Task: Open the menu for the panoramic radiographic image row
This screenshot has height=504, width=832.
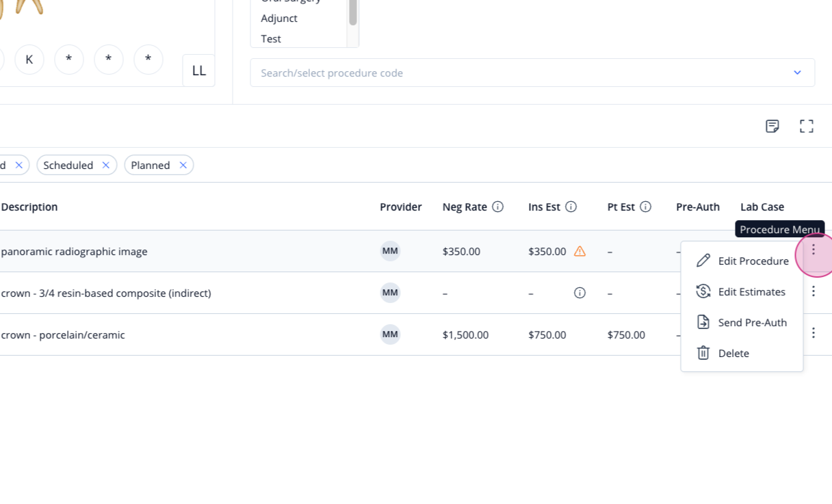Action: tap(814, 250)
